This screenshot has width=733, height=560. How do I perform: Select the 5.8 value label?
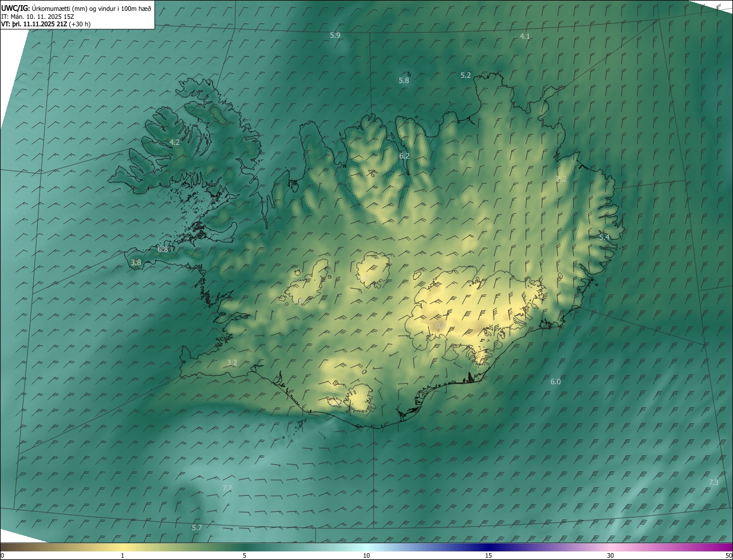pyautogui.click(x=404, y=81)
